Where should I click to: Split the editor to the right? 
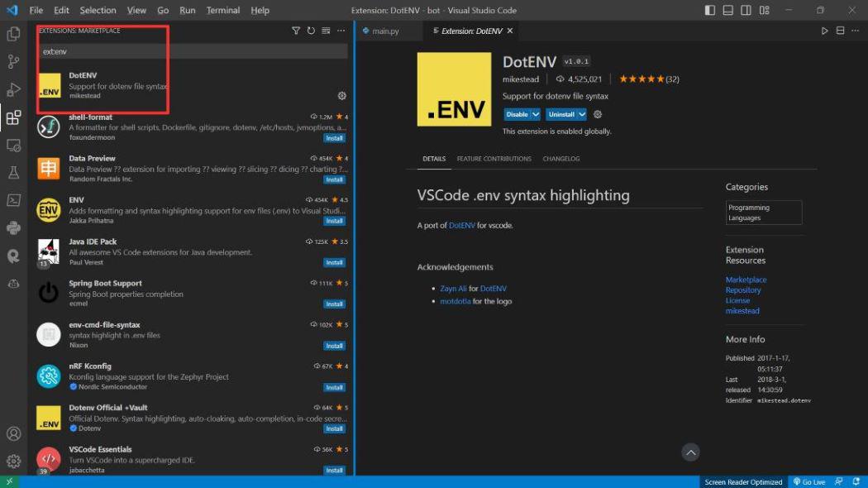840,31
